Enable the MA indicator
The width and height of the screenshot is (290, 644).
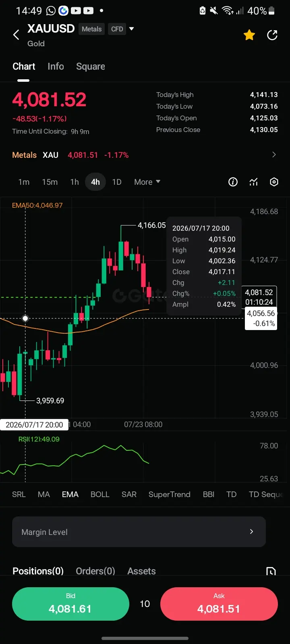[x=44, y=494]
